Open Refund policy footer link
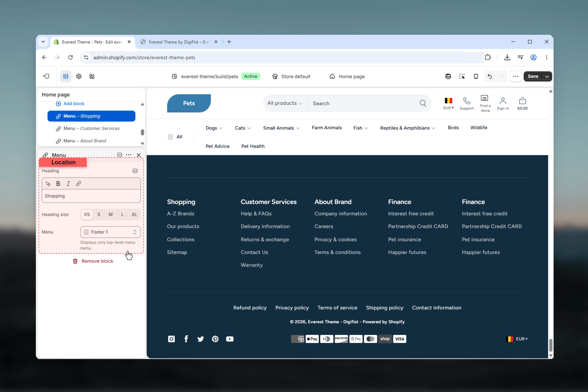This screenshot has height=392, width=588. 250,308
